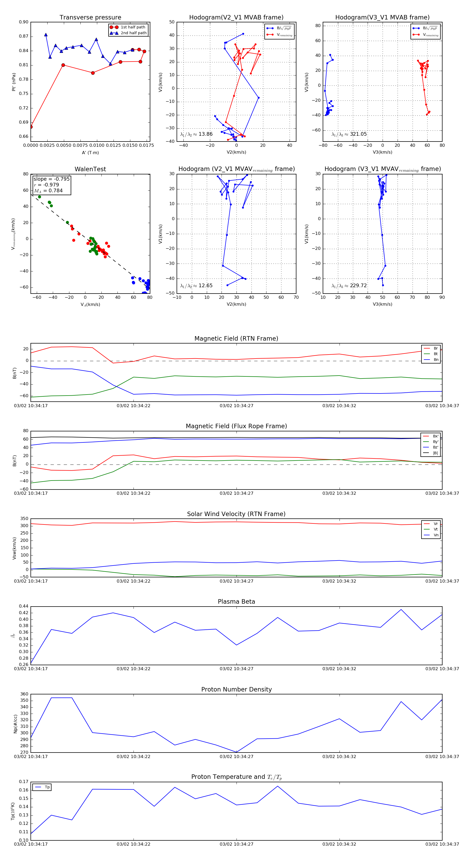Viewport: 473px width, 868px height.
Task: Click the 'r = -0.979' annotation
Action: 47,185
